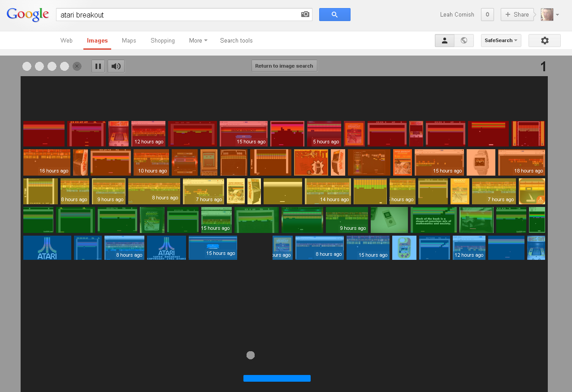Open the Maps tab
The image size is (572, 392).
click(x=129, y=40)
